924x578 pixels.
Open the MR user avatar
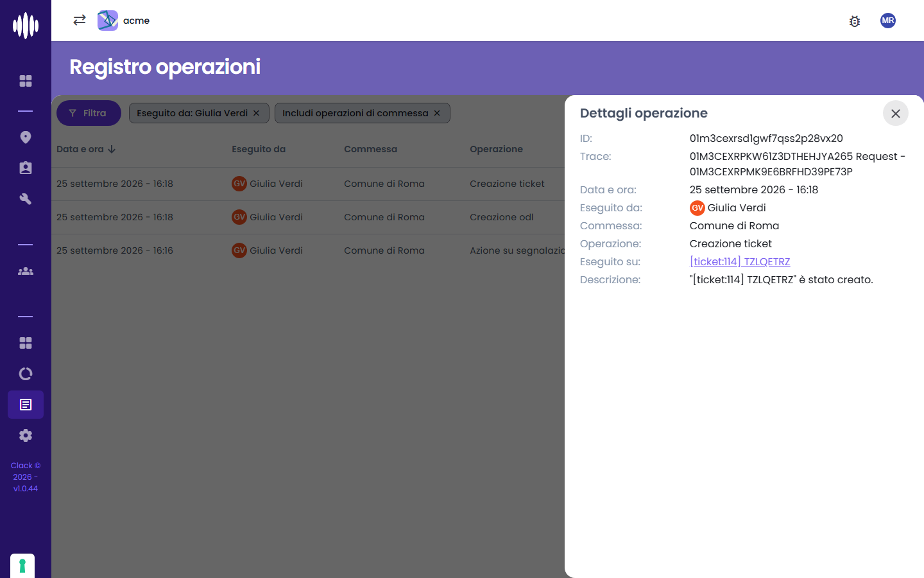tap(888, 21)
